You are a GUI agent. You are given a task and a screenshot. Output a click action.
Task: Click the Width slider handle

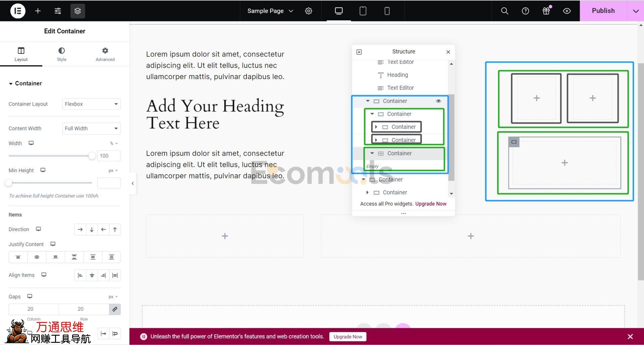tap(92, 156)
